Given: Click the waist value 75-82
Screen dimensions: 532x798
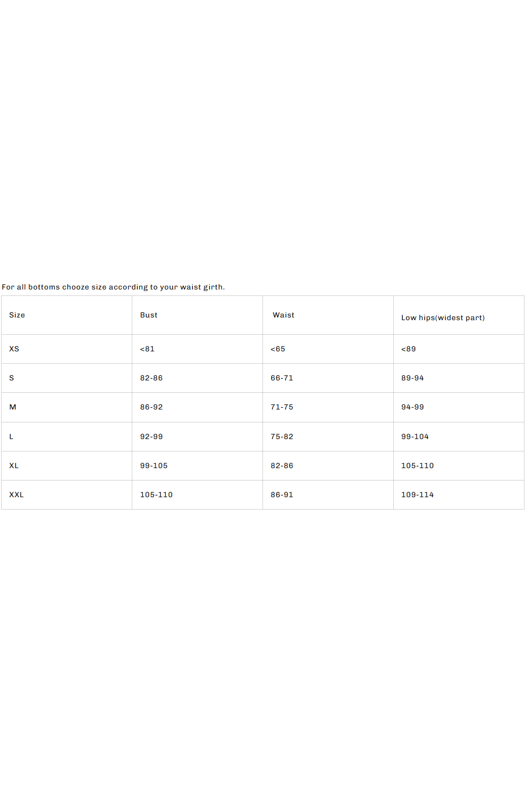Looking at the screenshot, I should click(282, 437).
